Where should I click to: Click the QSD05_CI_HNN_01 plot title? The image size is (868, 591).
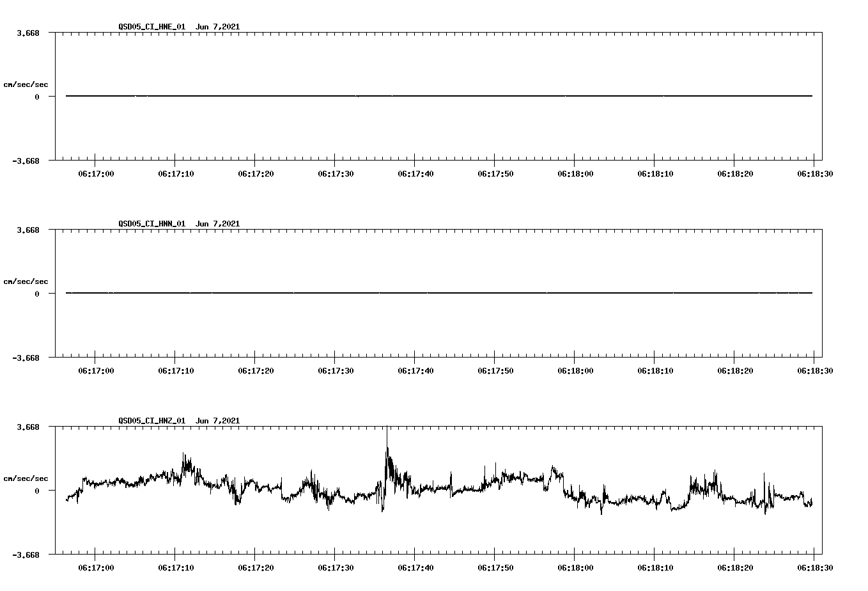coord(179,224)
